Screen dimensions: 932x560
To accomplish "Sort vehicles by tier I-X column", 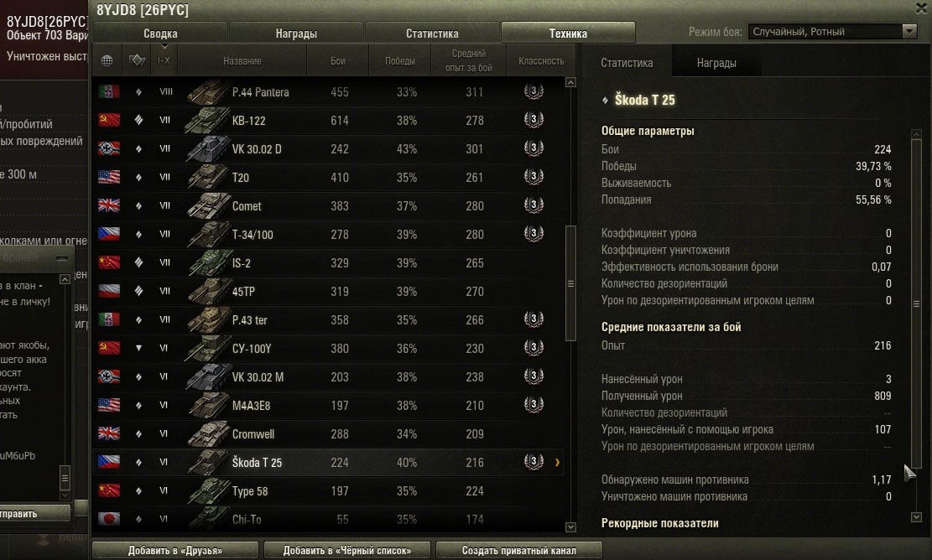I will point(164,60).
